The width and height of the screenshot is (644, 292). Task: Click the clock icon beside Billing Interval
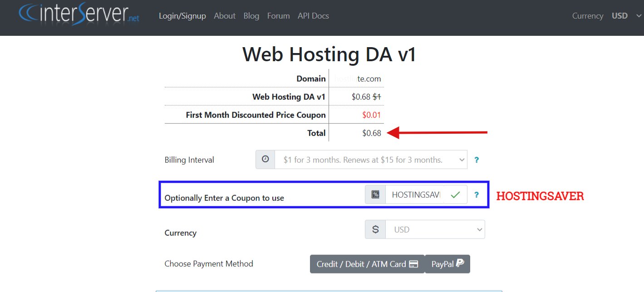click(x=265, y=160)
